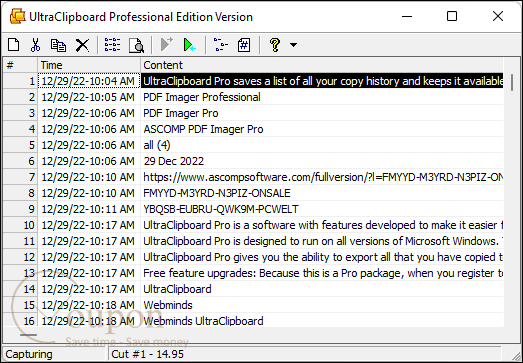
Task: Click the magnifier page preview icon
Action: [x=136, y=45]
